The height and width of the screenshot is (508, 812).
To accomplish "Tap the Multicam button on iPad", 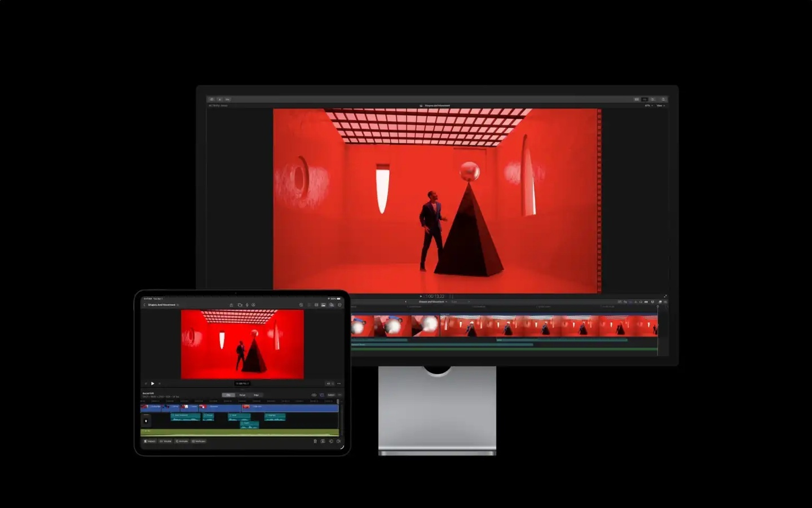I will [x=199, y=441].
